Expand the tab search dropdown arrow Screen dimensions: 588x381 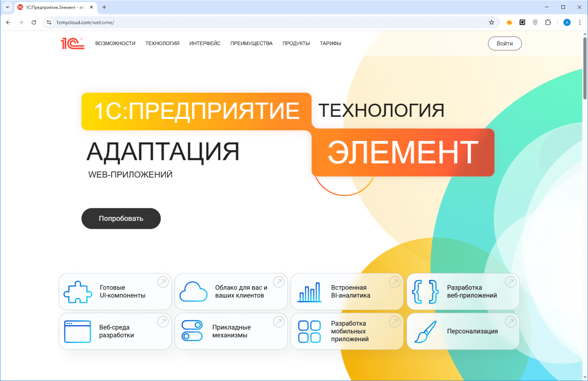point(7,7)
